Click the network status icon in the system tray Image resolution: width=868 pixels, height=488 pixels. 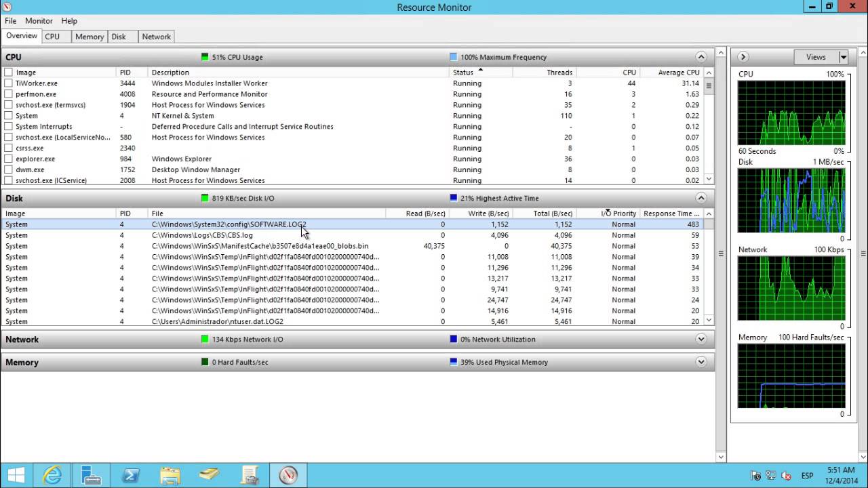pos(771,476)
